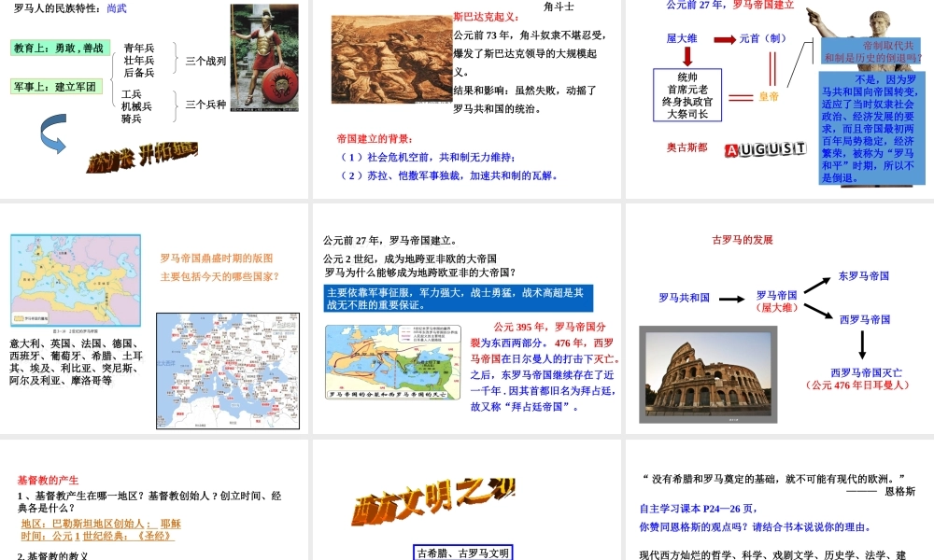Viewport: 934px width, 560px height.
Task: Select the orange WordArt title '西方文明之初'
Action: [x=433, y=500]
